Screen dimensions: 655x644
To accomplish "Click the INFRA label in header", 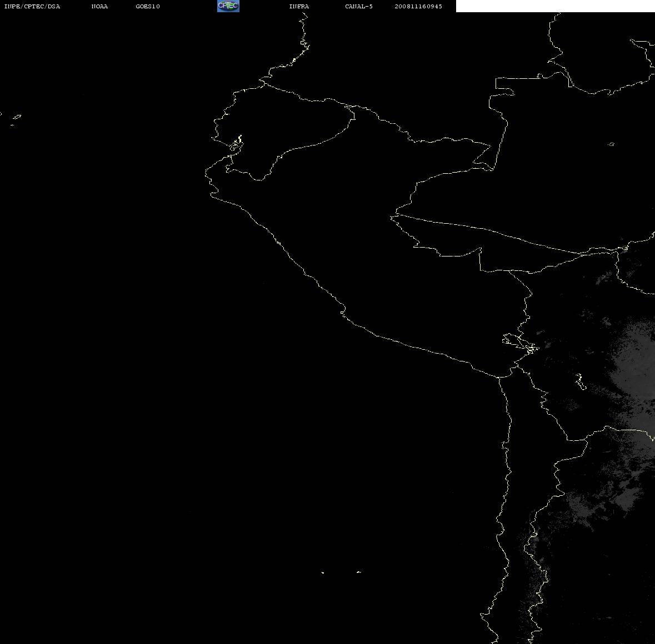I will pyautogui.click(x=299, y=6).
